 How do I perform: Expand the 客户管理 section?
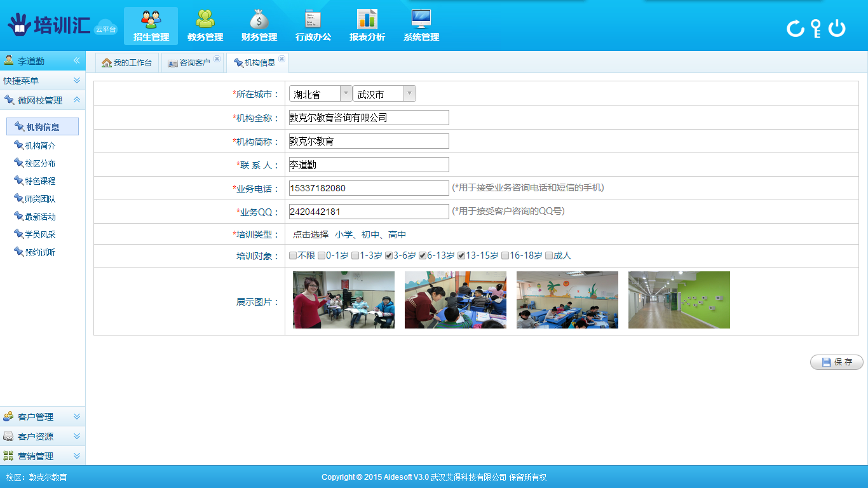coord(43,417)
